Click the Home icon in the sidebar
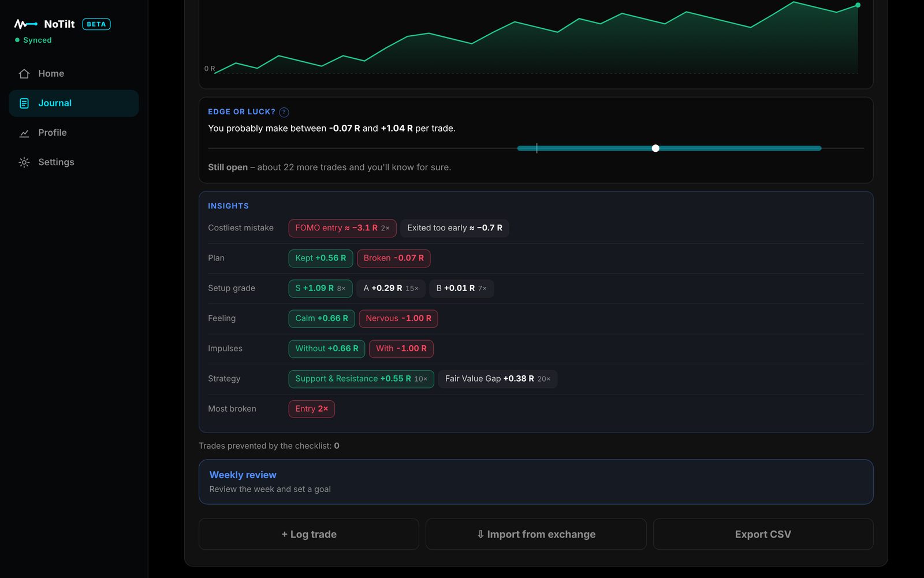The image size is (924, 578). point(24,74)
